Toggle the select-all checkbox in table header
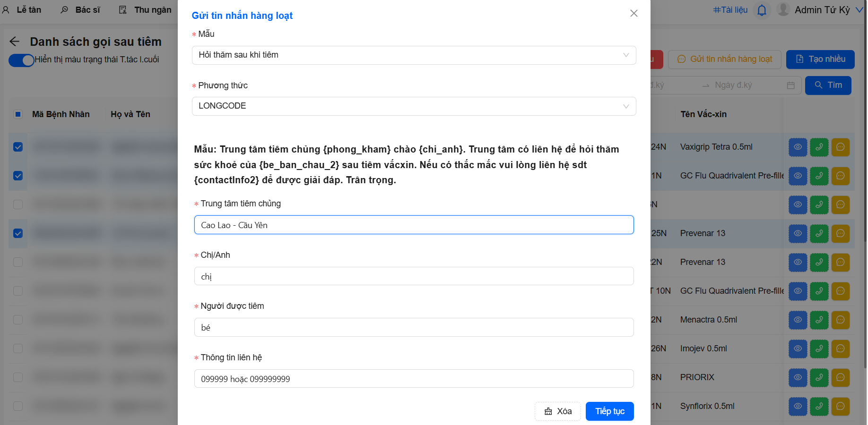This screenshot has width=868, height=425. [18, 114]
